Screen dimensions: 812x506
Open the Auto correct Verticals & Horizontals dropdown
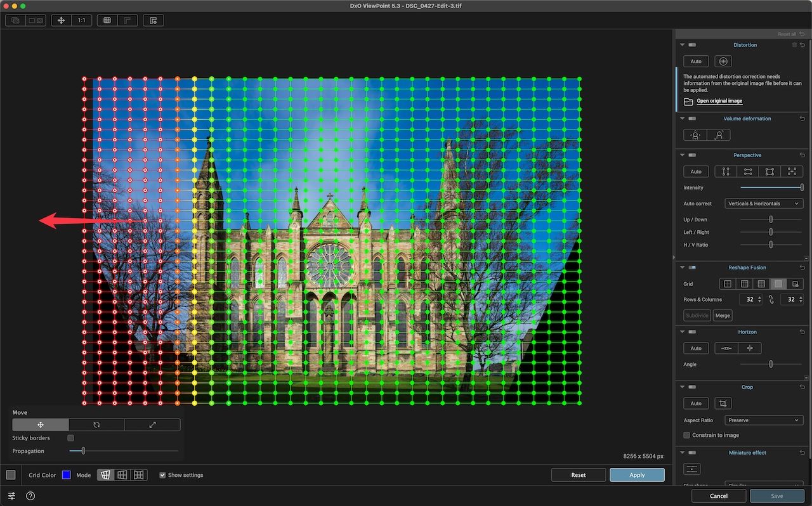(x=764, y=204)
